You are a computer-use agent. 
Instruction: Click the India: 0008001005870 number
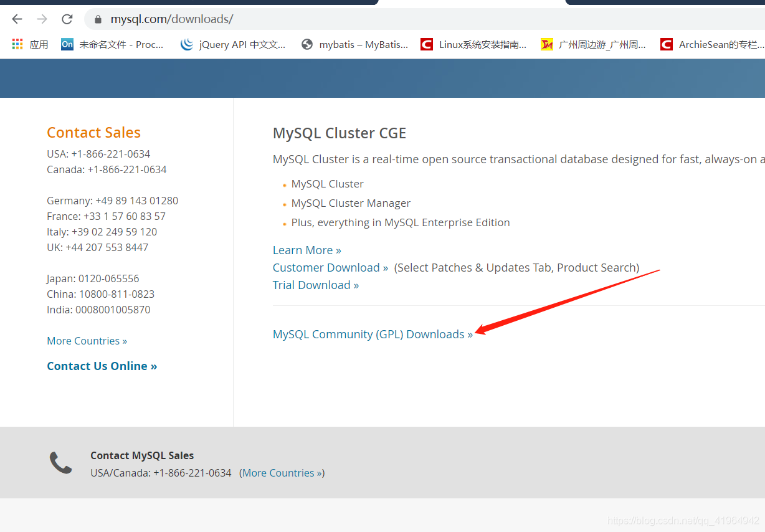pos(98,310)
